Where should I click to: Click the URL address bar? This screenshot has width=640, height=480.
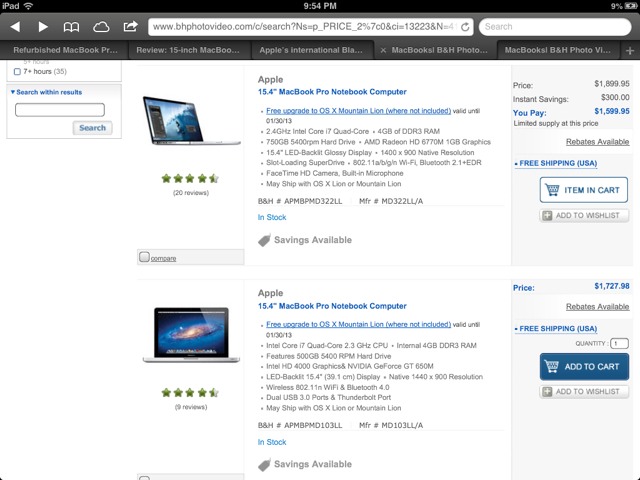(x=311, y=27)
